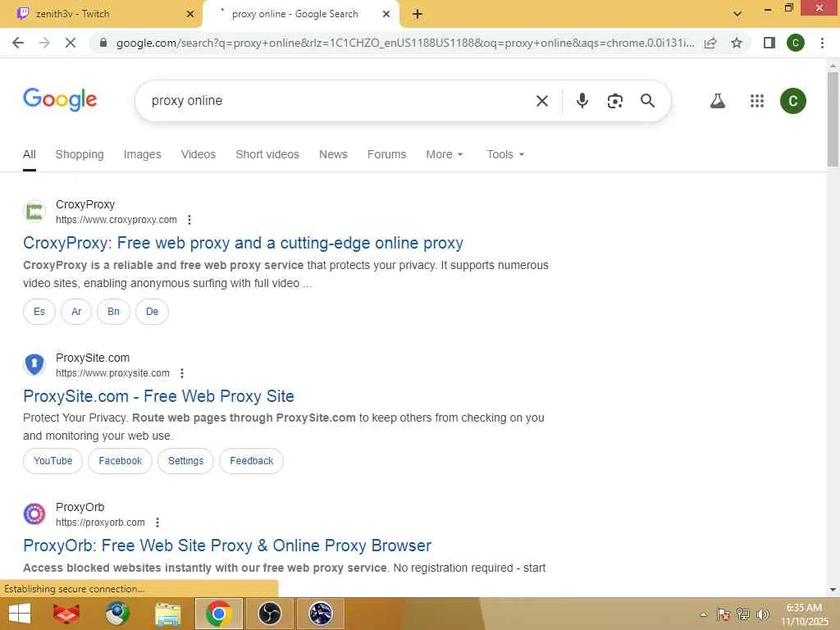Bookmark this page with star icon

(737, 43)
